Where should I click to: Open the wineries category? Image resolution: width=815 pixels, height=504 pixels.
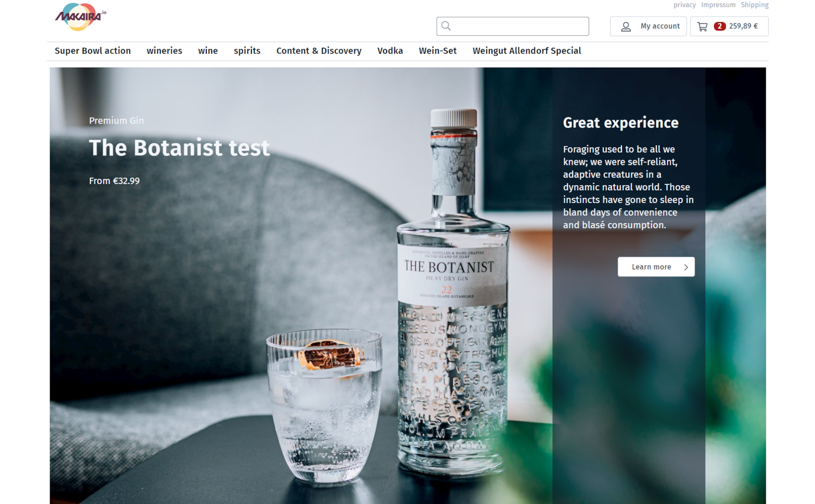pyautogui.click(x=164, y=51)
